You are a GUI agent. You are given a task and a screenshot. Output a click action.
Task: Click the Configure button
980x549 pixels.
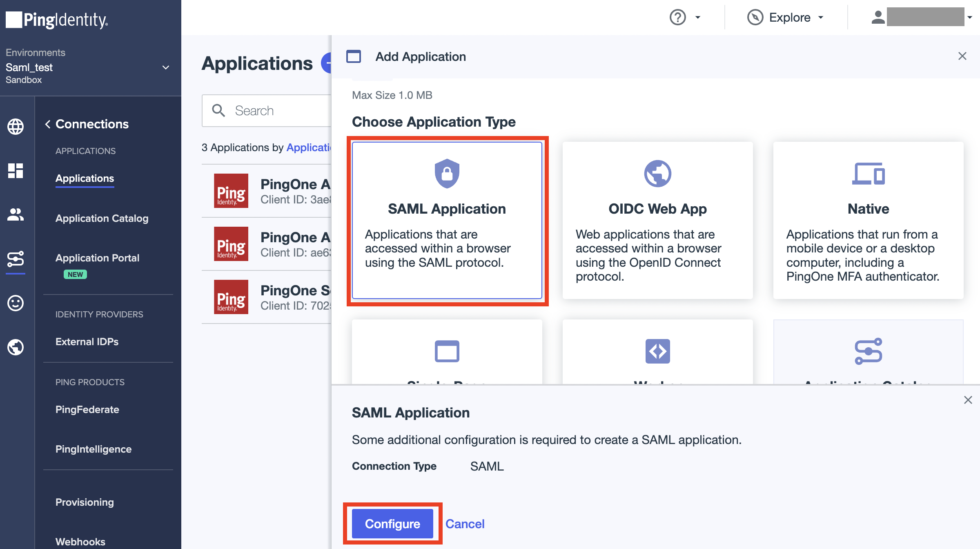(392, 524)
